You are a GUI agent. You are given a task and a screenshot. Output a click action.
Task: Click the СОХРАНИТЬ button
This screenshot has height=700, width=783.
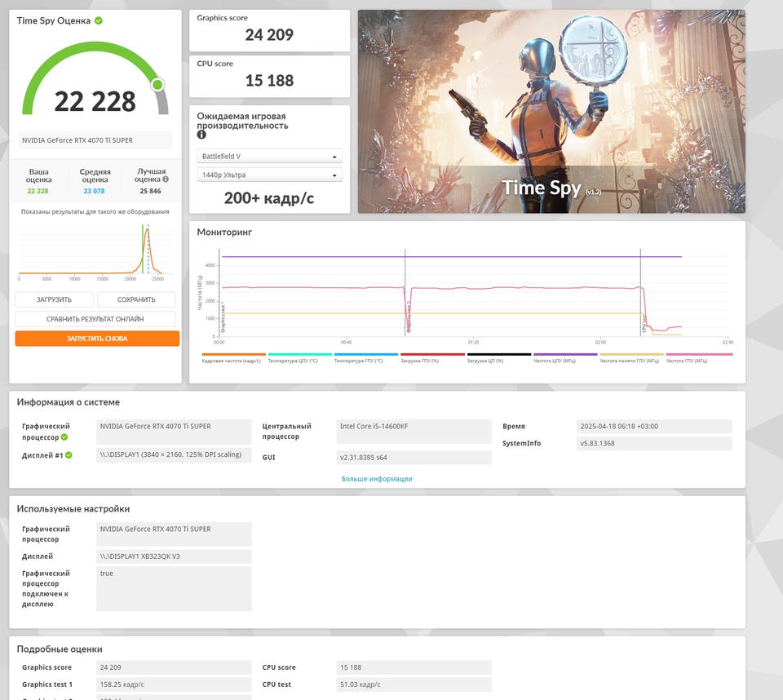[x=136, y=299]
